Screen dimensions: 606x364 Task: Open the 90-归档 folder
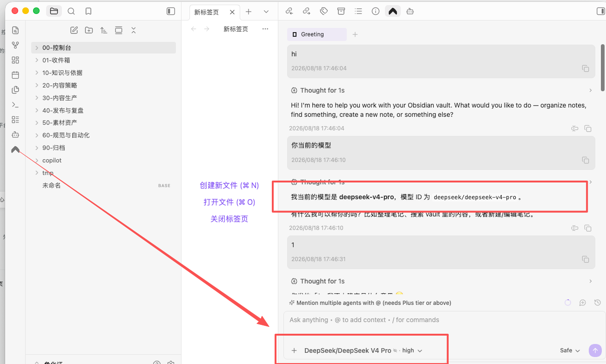coord(103,148)
